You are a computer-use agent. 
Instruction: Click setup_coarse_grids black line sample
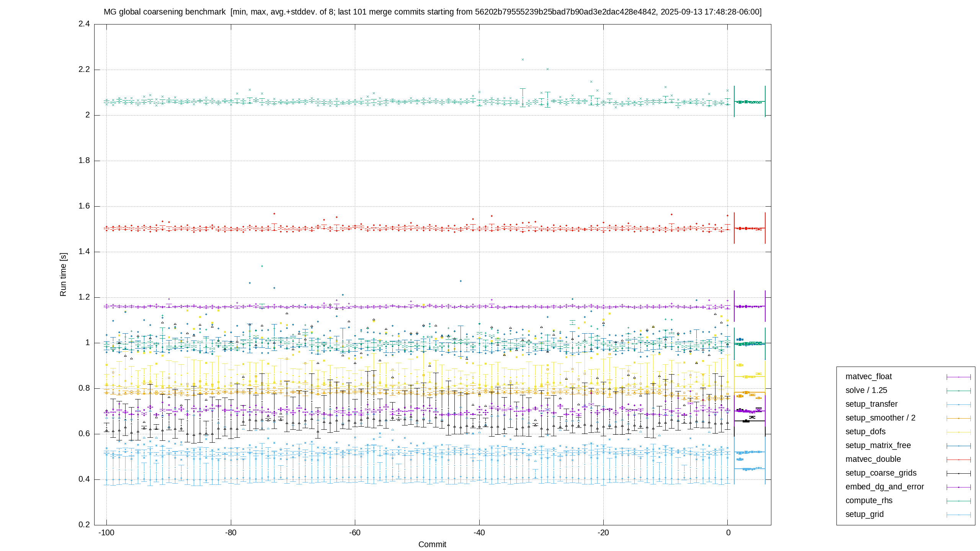[959, 473]
